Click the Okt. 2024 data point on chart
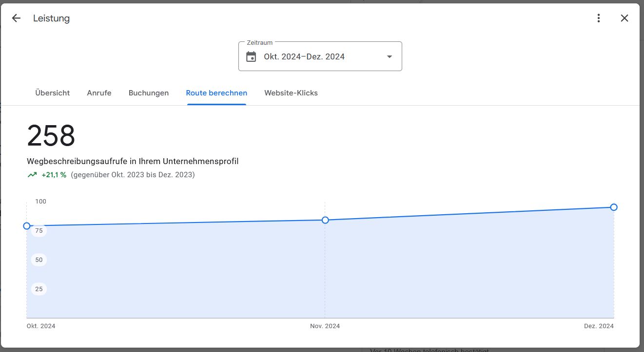The height and width of the screenshot is (352, 644). click(27, 226)
